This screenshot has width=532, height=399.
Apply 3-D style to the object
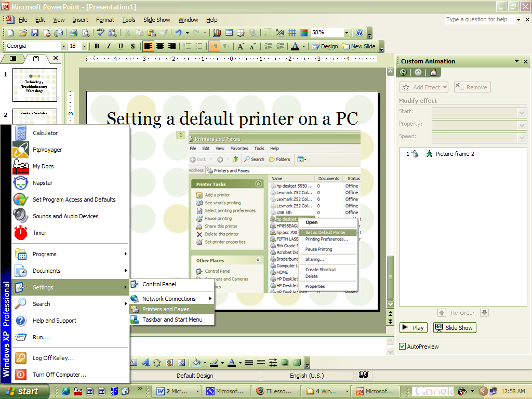tap(297, 363)
